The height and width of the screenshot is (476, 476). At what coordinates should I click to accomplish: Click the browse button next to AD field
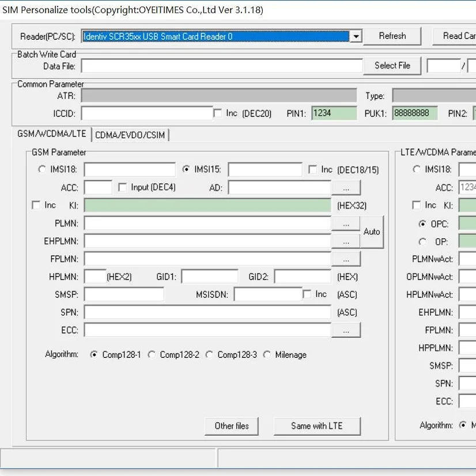click(346, 188)
